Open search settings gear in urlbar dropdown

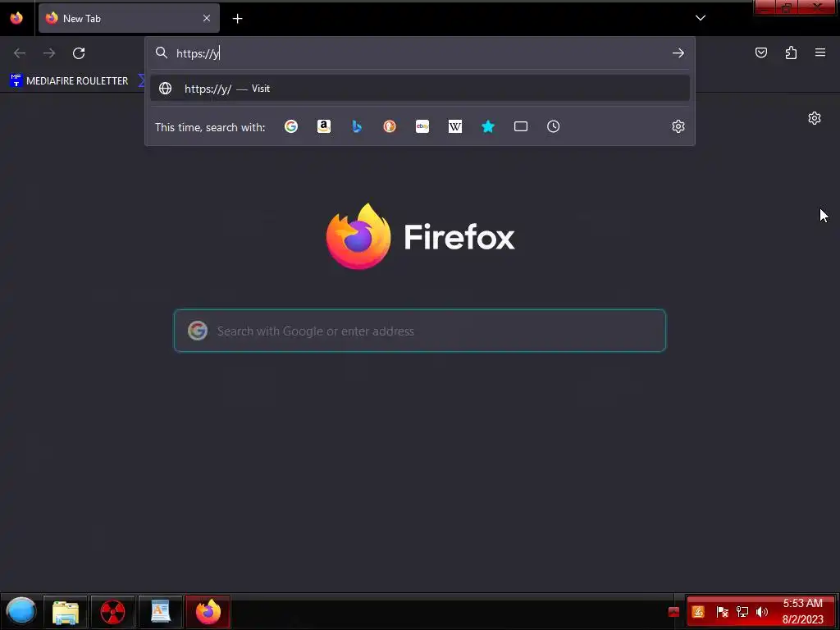[x=678, y=126]
